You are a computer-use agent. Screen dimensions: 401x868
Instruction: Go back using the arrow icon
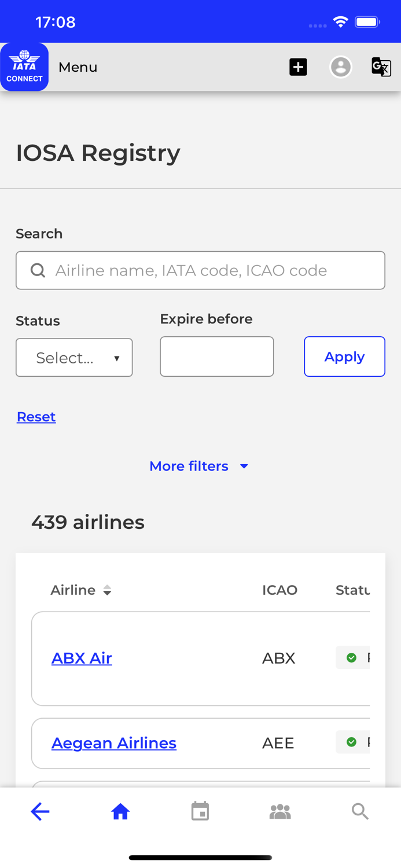[40, 811]
